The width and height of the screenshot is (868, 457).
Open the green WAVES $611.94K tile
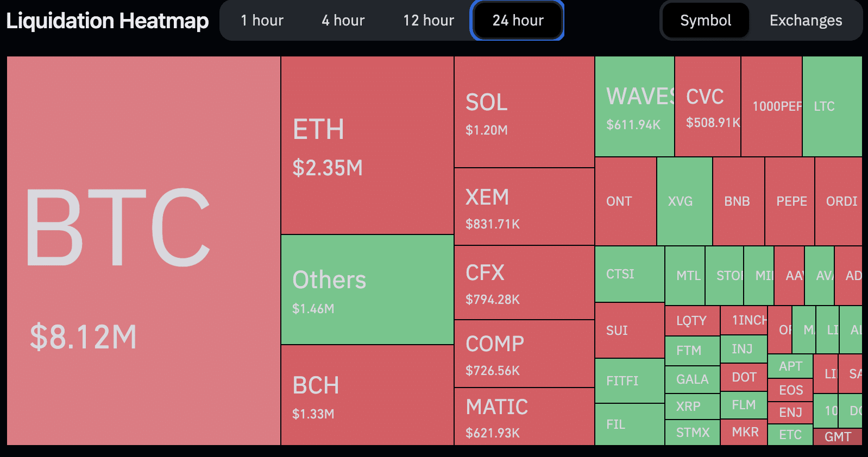point(634,107)
